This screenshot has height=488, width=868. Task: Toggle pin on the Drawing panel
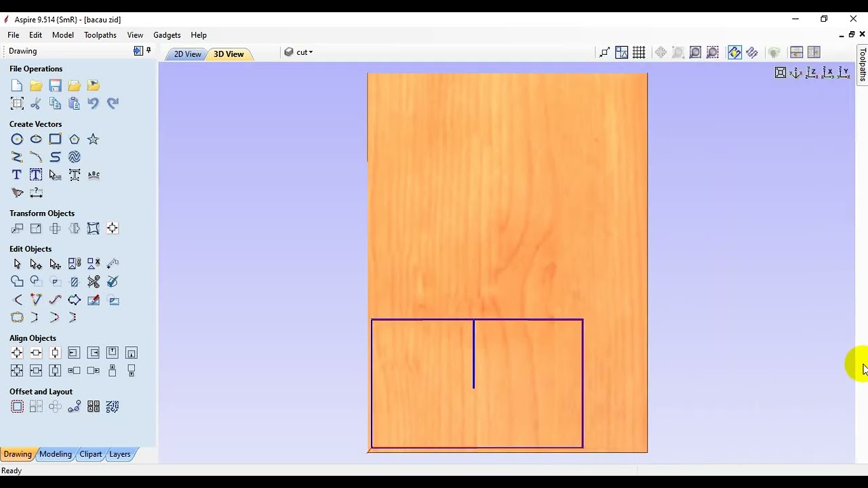click(149, 51)
